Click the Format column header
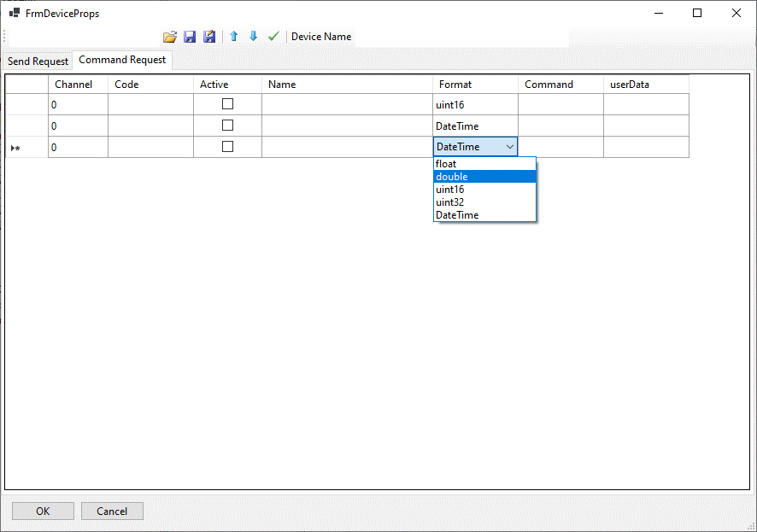 (x=476, y=85)
